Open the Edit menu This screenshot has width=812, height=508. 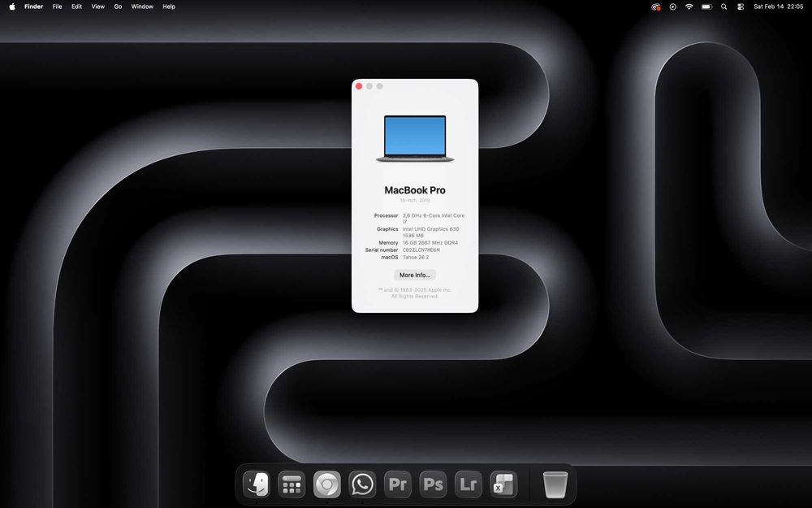click(76, 7)
